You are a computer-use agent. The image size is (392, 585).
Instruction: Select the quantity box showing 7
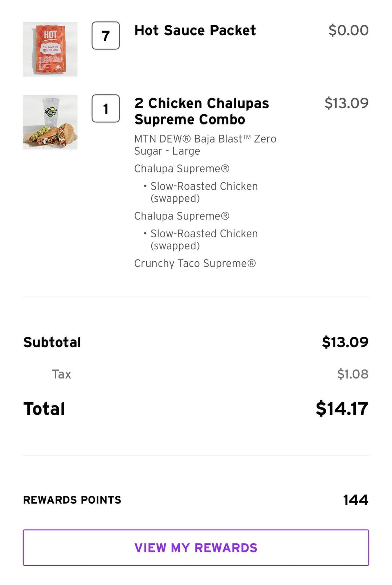point(106,36)
